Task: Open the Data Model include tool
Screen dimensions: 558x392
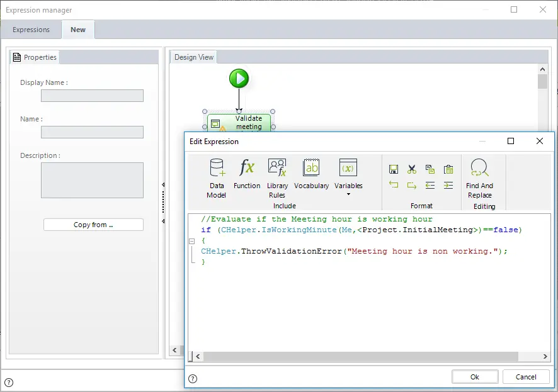Action: pyautogui.click(x=217, y=179)
